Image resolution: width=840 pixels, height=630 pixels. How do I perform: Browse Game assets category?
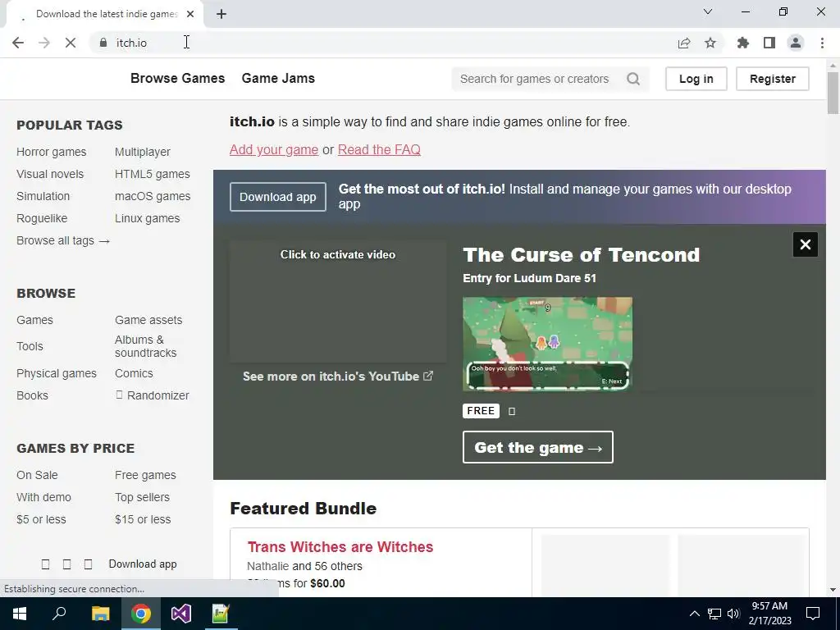(148, 320)
